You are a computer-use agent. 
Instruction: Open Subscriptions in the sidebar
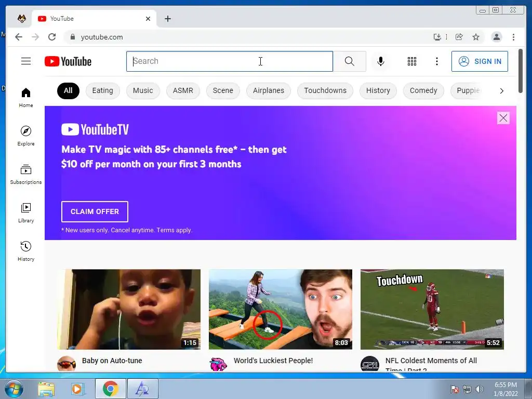click(x=26, y=175)
